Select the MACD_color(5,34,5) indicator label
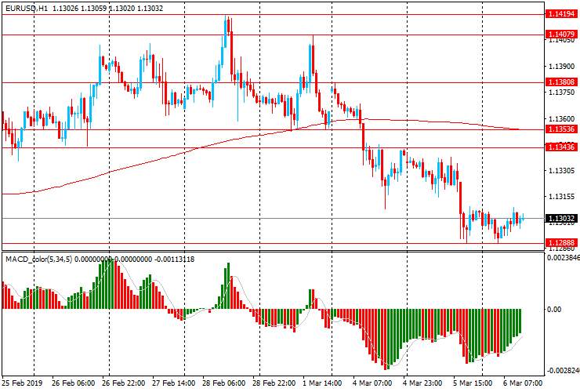Image resolution: width=580 pixels, height=392 pixels. 39,260
